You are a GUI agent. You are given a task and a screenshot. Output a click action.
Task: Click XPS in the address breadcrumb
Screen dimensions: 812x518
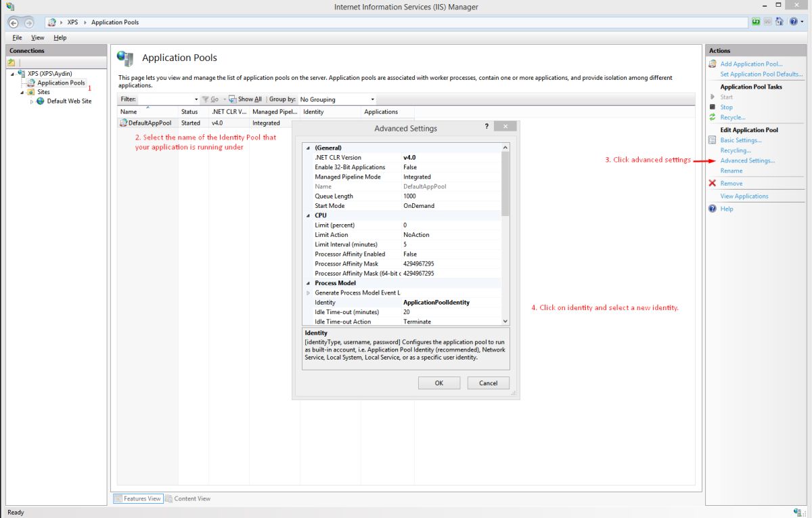click(72, 22)
